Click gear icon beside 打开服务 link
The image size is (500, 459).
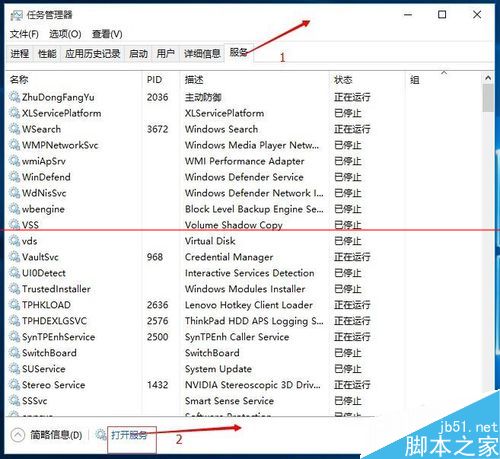tap(101, 434)
